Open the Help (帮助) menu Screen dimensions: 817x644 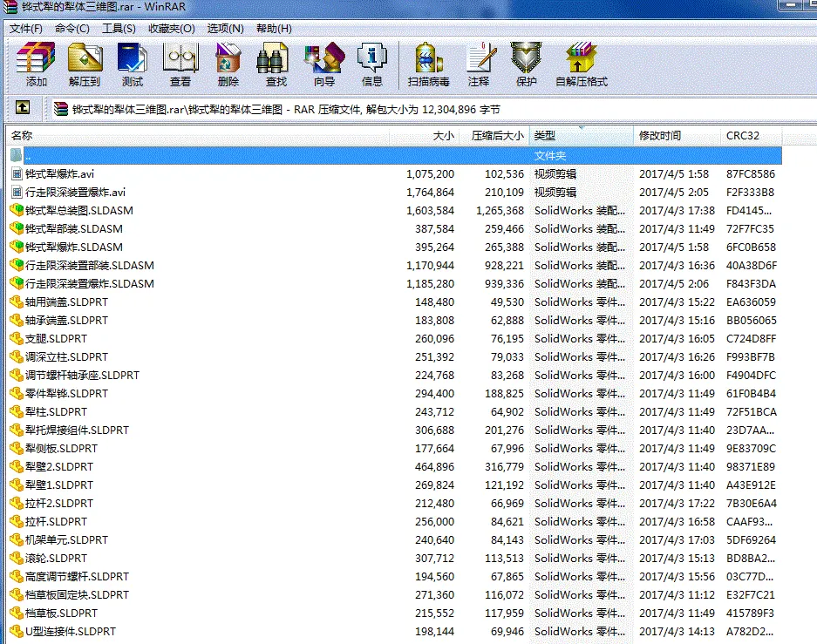tap(274, 29)
